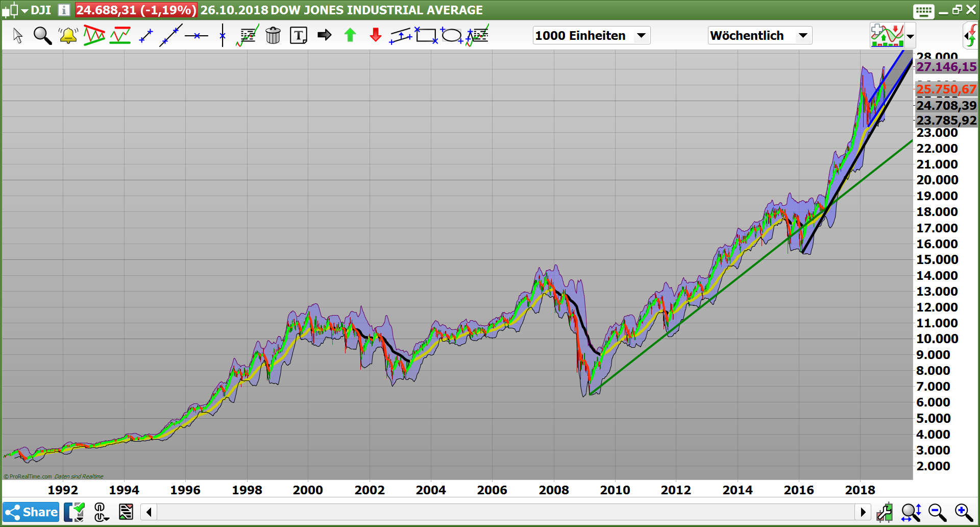Select the parallel channel drawing tool
This screenshot has width=980, height=527.
401,36
